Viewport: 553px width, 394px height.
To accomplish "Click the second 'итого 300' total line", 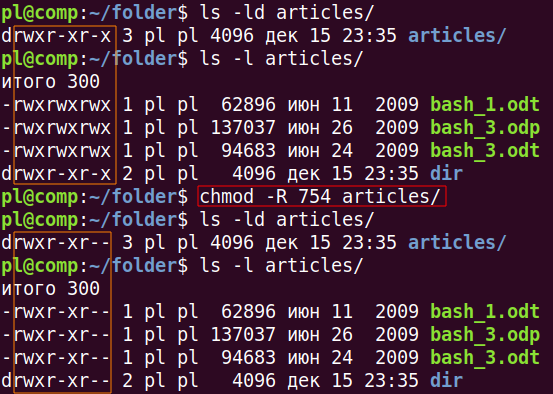I will 51,289.
